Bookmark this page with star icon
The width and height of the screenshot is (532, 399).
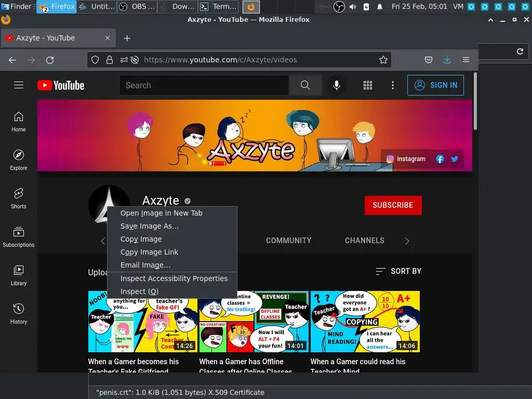pyautogui.click(x=383, y=60)
